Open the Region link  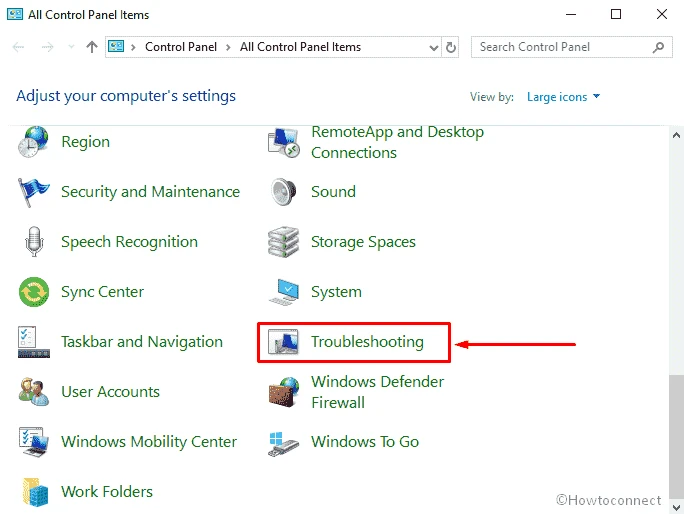click(86, 142)
